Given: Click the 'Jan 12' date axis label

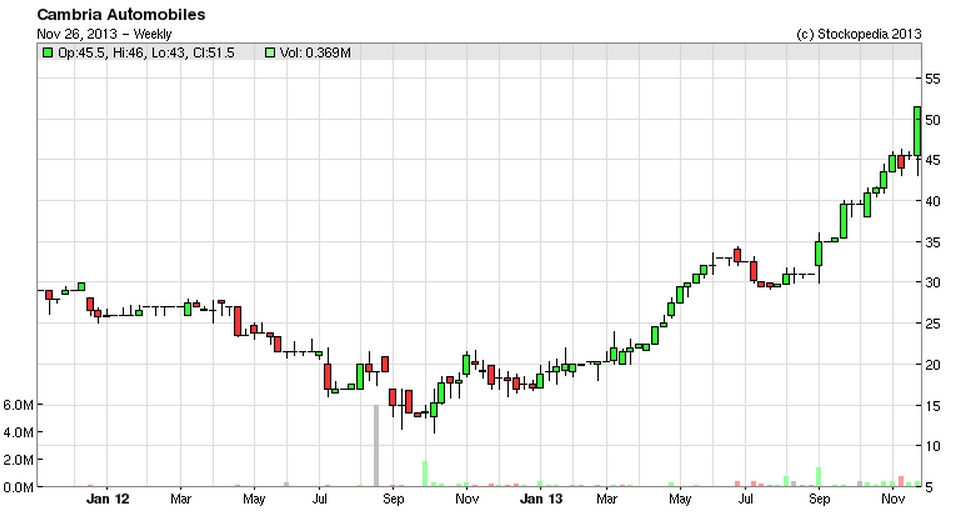Looking at the screenshot, I should pos(107,499).
